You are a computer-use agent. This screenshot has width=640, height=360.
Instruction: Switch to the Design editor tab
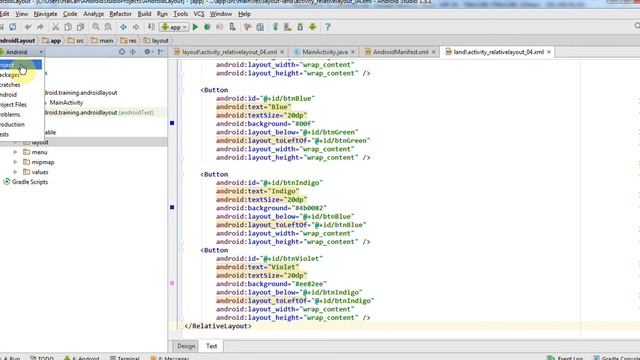tap(186, 346)
